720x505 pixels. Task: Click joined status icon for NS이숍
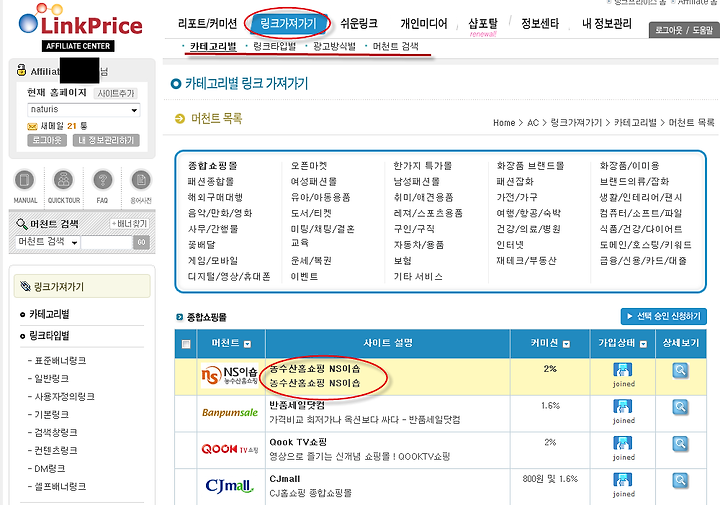click(x=623, y=370)
